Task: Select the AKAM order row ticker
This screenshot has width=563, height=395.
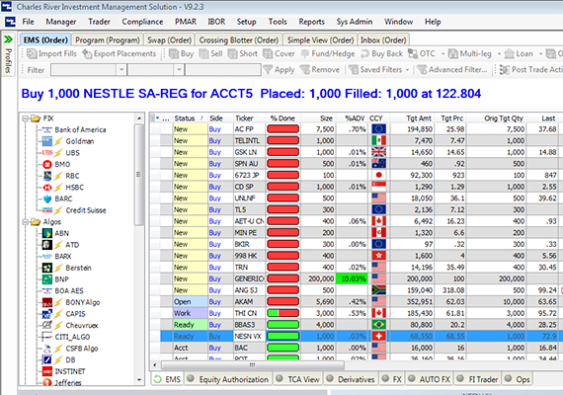Action: pos(244,302)
